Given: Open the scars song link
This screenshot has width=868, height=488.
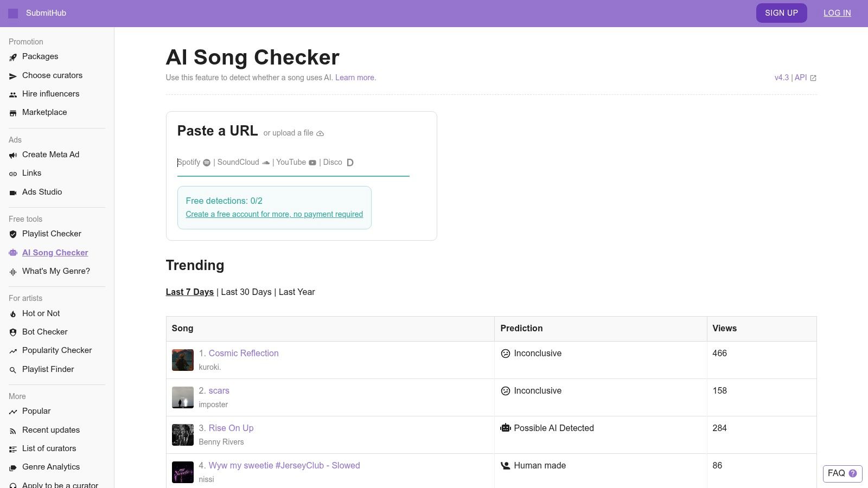Looking at the screenshot, I should tap(219, 390).
